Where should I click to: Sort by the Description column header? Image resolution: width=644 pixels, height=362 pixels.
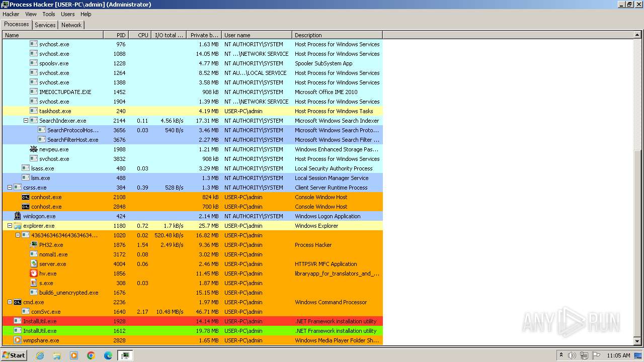pyautogui.click(x=337, y=35)
